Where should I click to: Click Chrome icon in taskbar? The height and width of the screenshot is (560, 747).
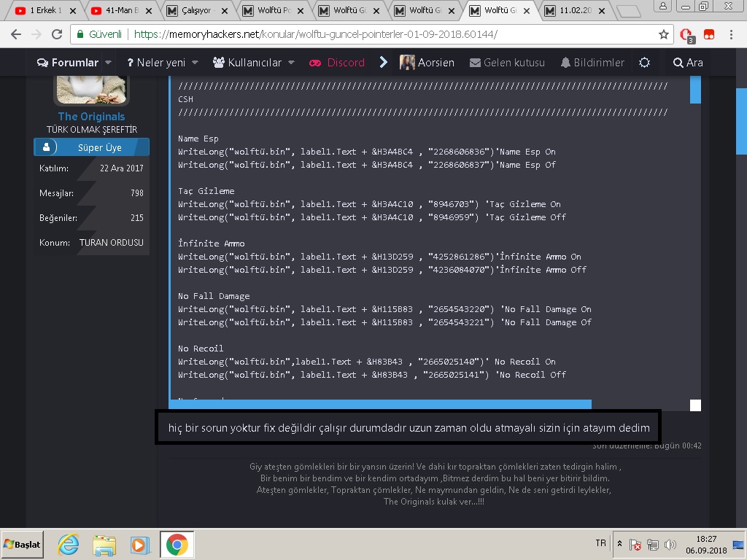point(177,544)
